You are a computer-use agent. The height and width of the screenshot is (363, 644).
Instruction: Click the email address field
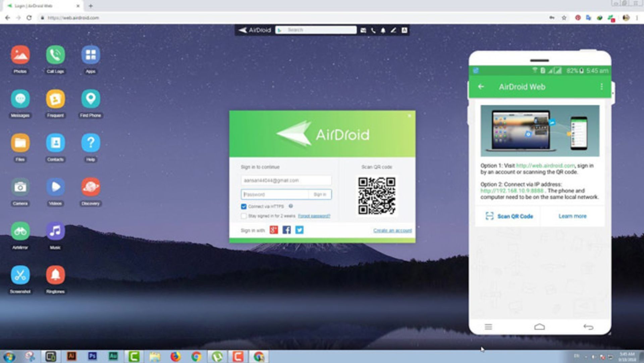tap(286, 181)
